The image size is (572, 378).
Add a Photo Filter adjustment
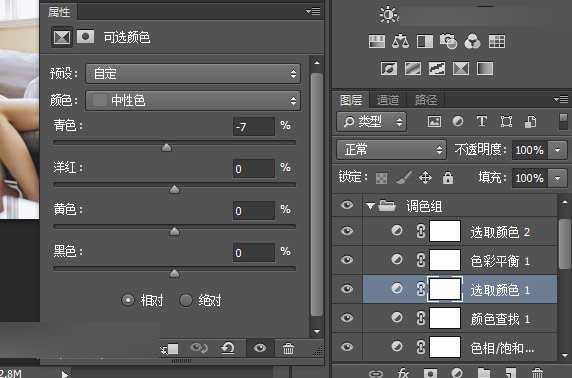coord(448,42)
